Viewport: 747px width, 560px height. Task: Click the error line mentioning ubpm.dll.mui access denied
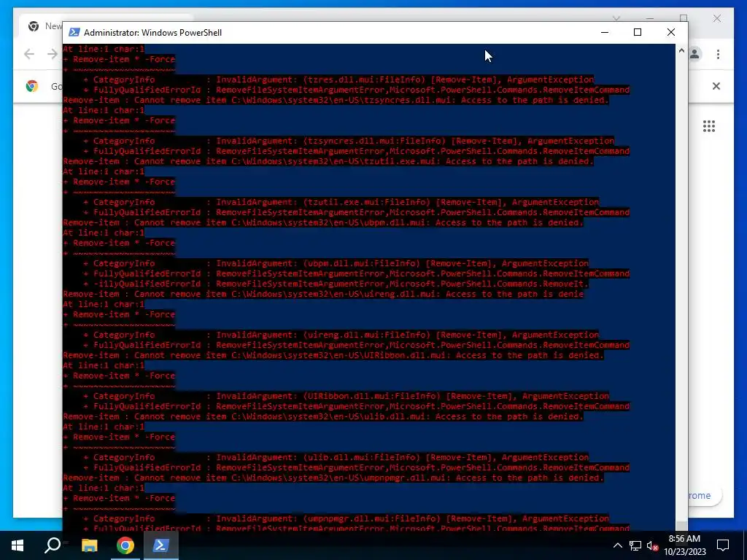click(323, 222)
